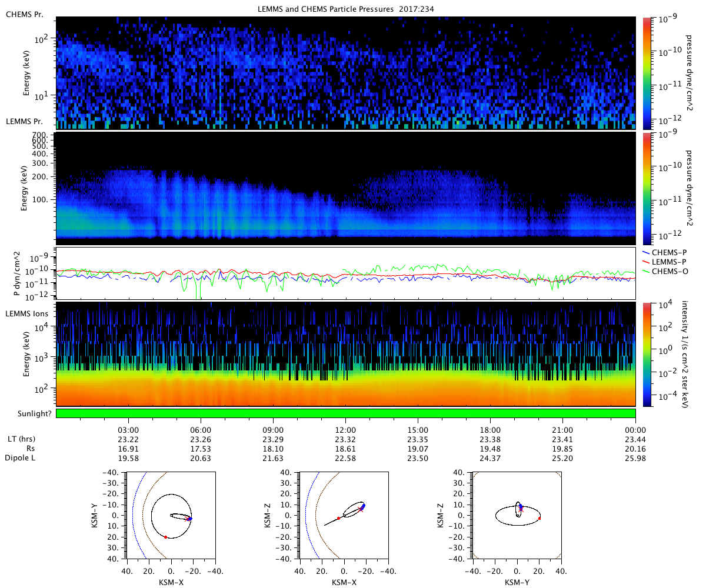Click the 'P dyn/cm^2' axis label
This screenshot has height=588, width=706.
coord(16,273)
